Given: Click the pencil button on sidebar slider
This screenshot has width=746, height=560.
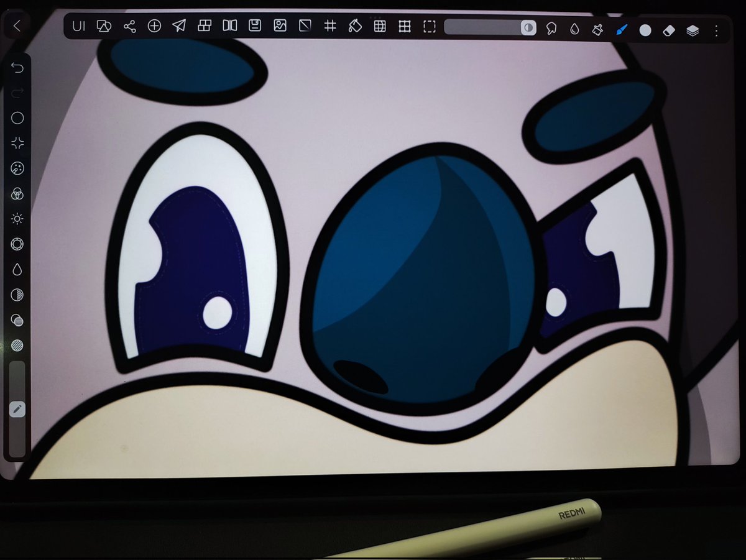Looking at the screenshot, I should point(17,410).
